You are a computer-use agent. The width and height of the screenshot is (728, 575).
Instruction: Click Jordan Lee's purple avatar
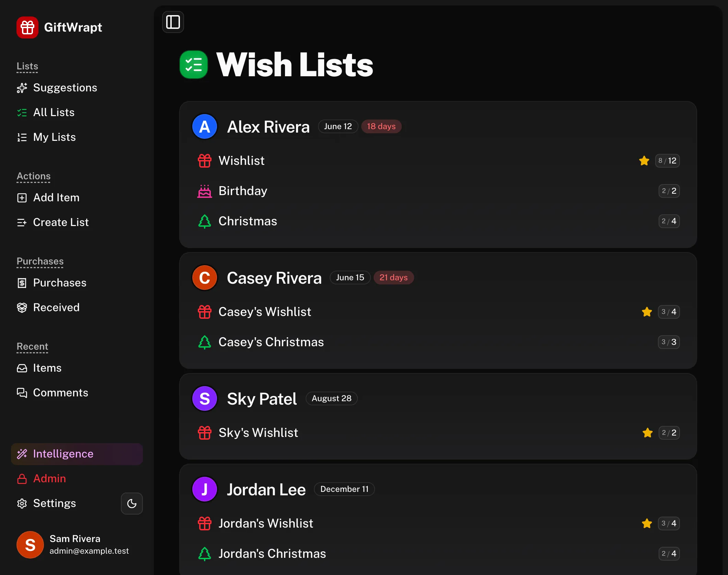pos(205,489)
